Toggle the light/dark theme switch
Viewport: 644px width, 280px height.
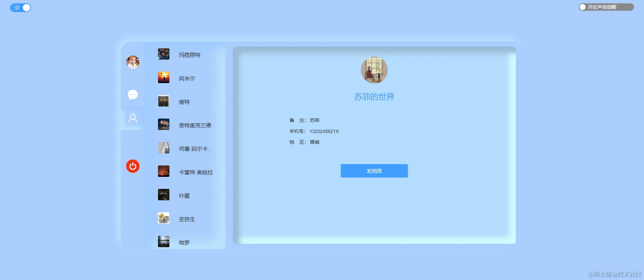[x=20, y=8]
